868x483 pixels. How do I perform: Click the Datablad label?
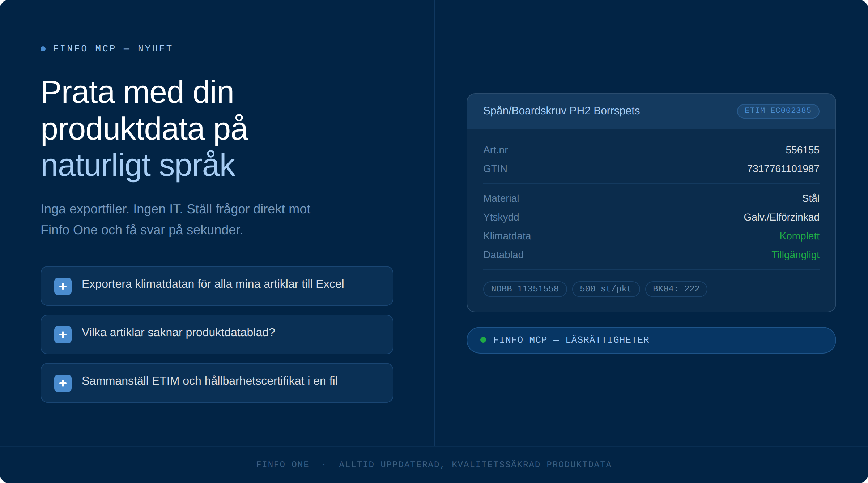503,255
